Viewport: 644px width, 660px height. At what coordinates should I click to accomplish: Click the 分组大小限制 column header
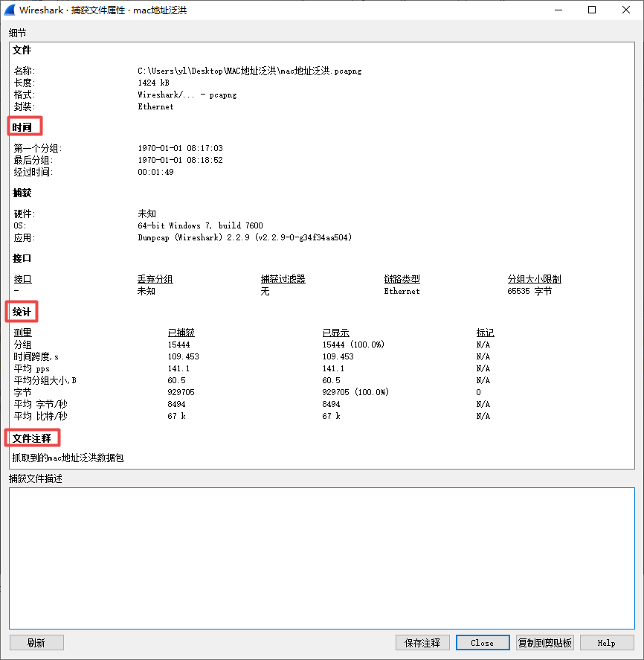click(x=534, y=278)
